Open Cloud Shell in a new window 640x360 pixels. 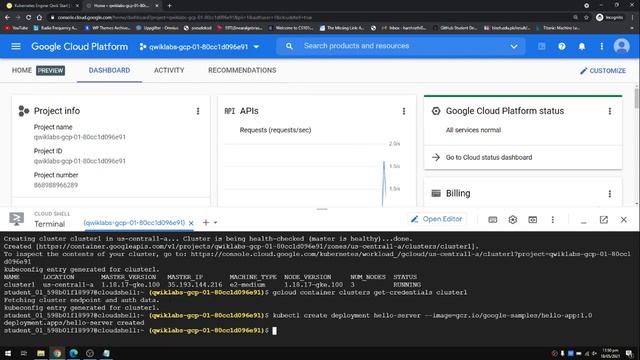pos(604,220)
